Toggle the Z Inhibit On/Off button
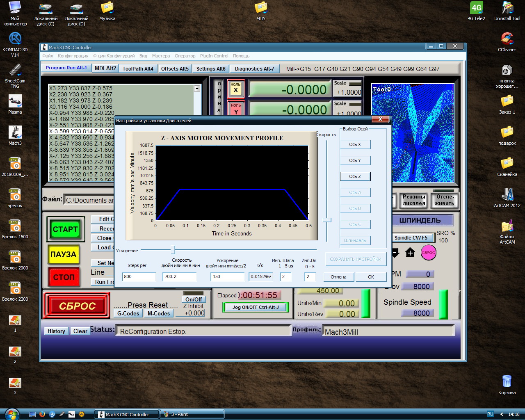This screenshot has height=420, width=525. 194,299
